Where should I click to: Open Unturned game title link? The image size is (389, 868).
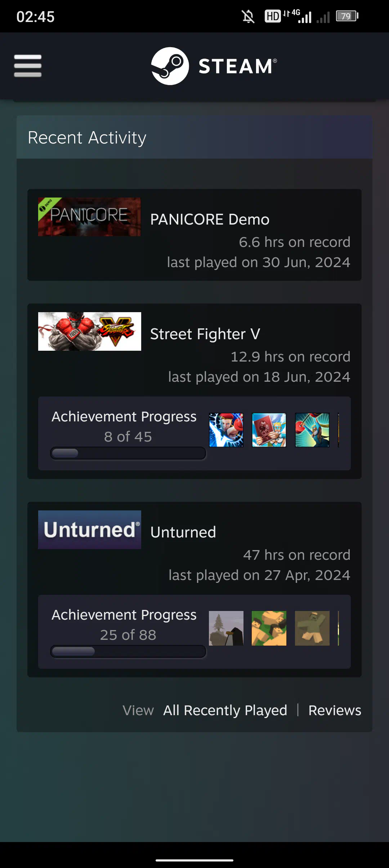click(x=183, y=532)
